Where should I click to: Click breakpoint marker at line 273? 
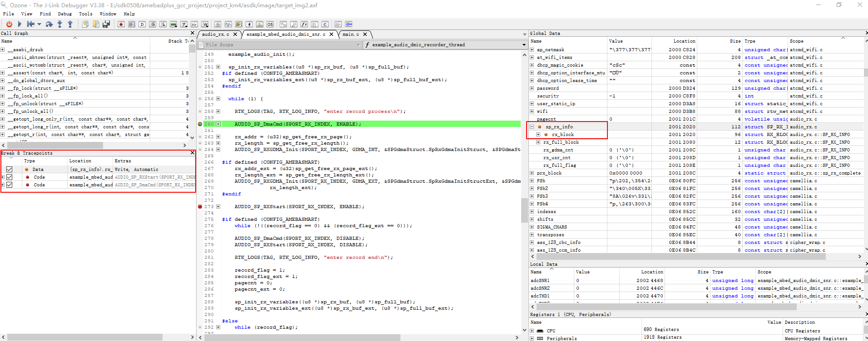click(200, 207)
